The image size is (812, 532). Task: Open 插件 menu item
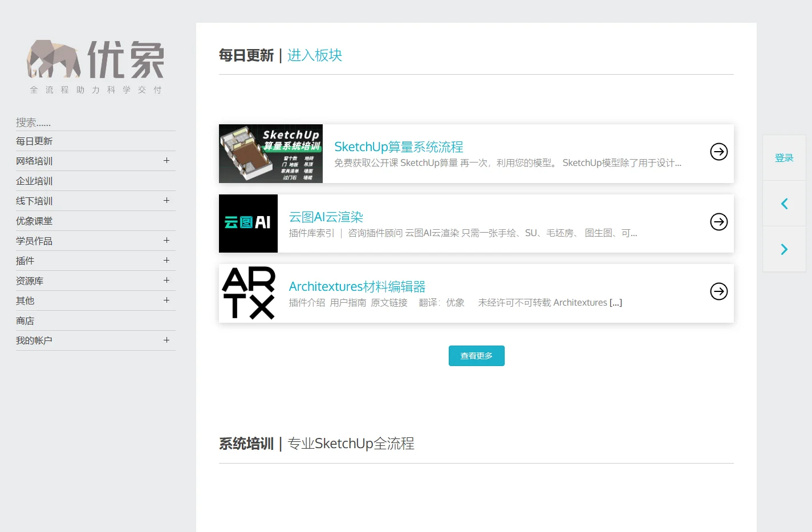pyautogui.click(x=25, y=261)
